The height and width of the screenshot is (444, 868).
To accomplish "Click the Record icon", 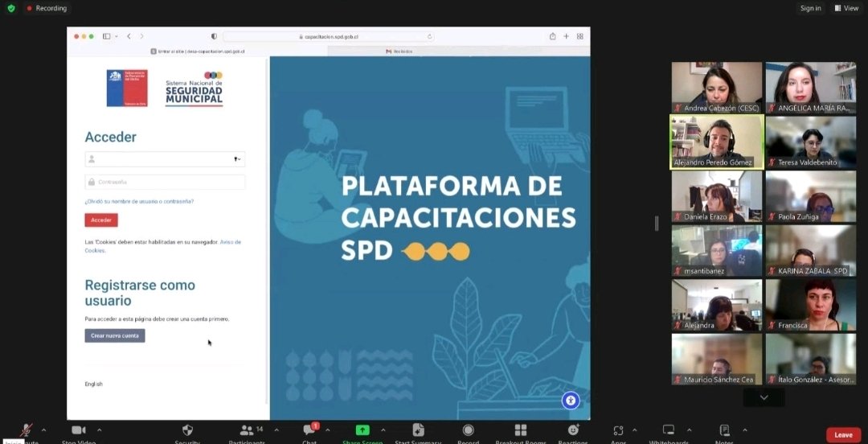I will (469, 430).
